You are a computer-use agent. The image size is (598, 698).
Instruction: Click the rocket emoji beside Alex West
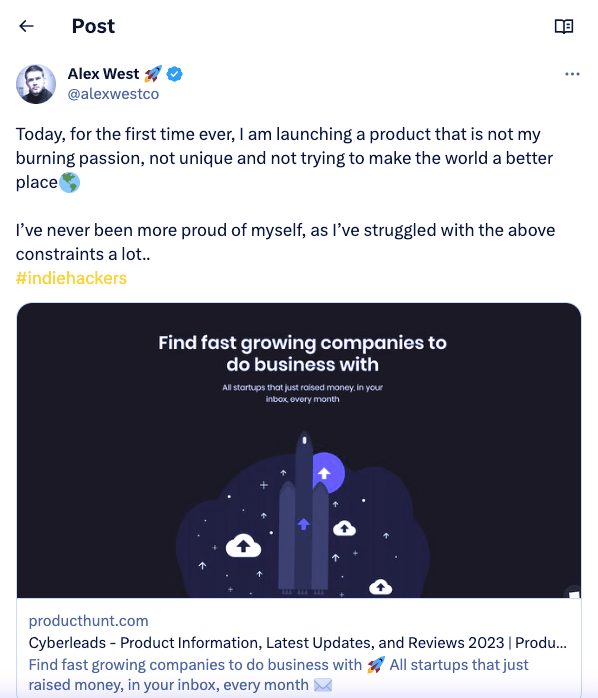tap(153, 74)
